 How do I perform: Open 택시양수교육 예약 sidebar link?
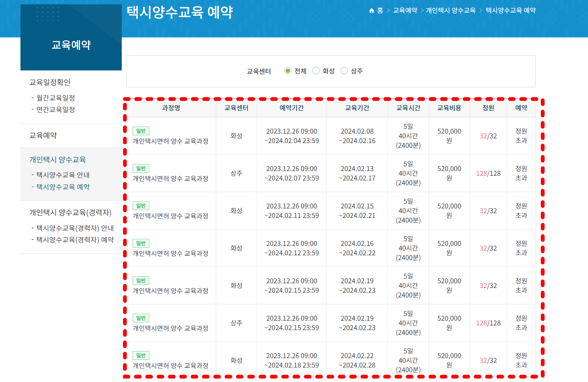63,187
